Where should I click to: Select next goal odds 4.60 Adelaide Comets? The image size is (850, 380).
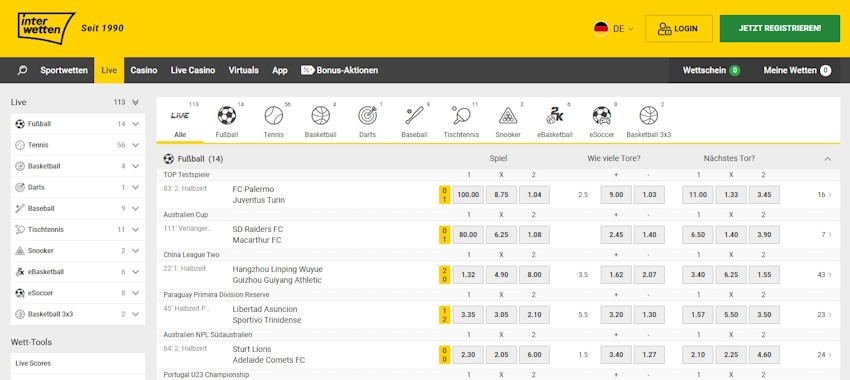pos(764,355)
